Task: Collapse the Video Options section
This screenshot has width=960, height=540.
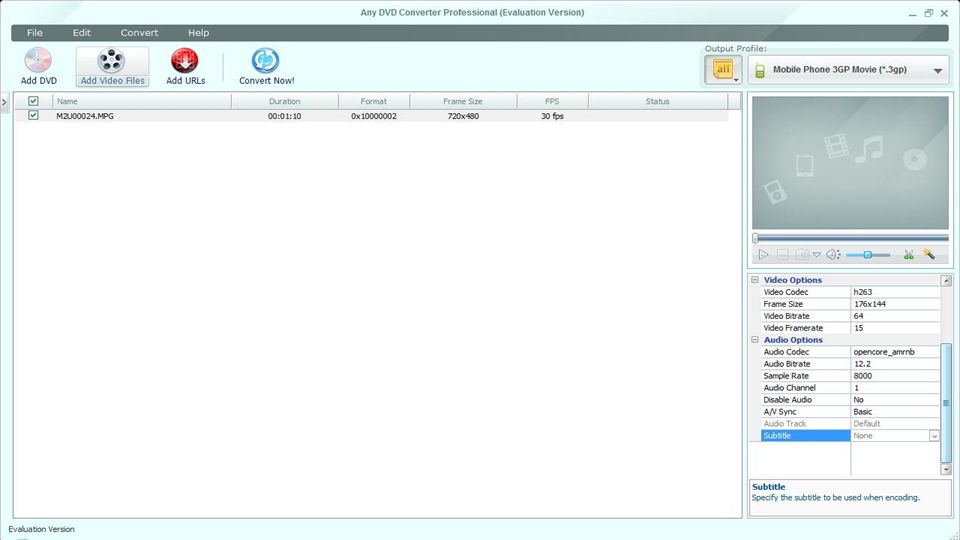Action: point(755,280)
